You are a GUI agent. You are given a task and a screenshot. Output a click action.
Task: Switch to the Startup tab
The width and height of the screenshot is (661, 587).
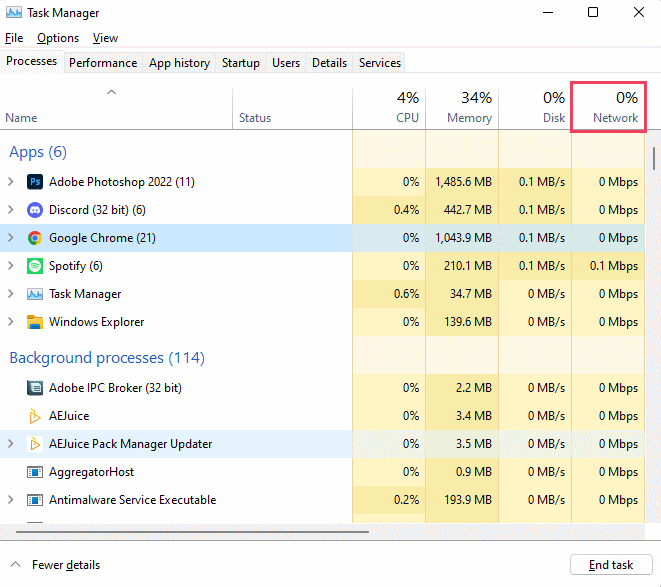tap(241, 63)
